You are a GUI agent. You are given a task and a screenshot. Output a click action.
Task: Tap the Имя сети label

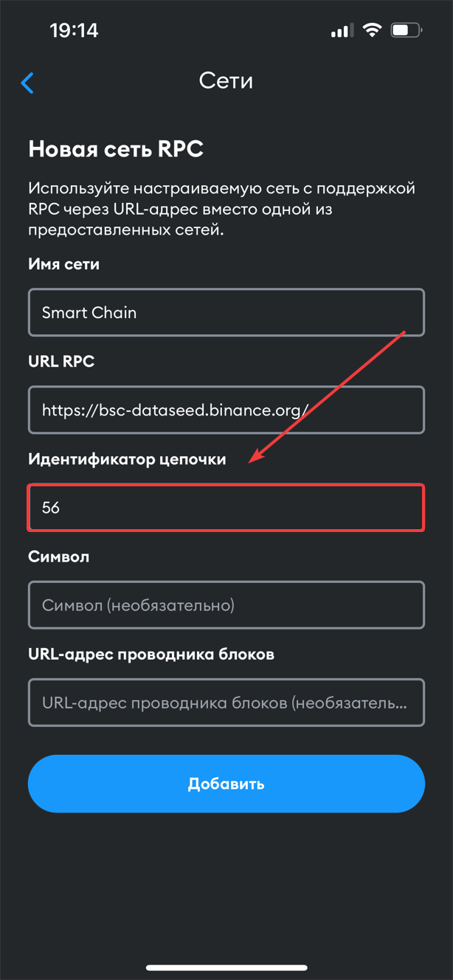63,264
